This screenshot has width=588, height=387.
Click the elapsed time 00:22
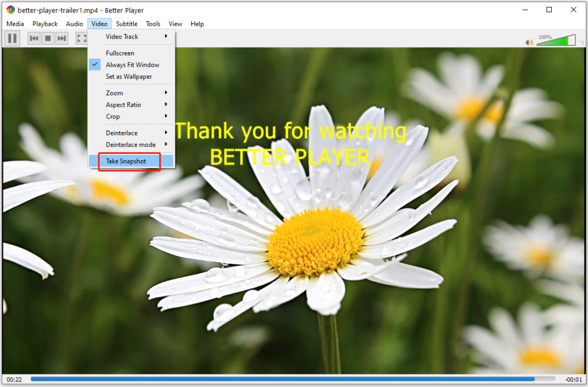coord(14,380)
